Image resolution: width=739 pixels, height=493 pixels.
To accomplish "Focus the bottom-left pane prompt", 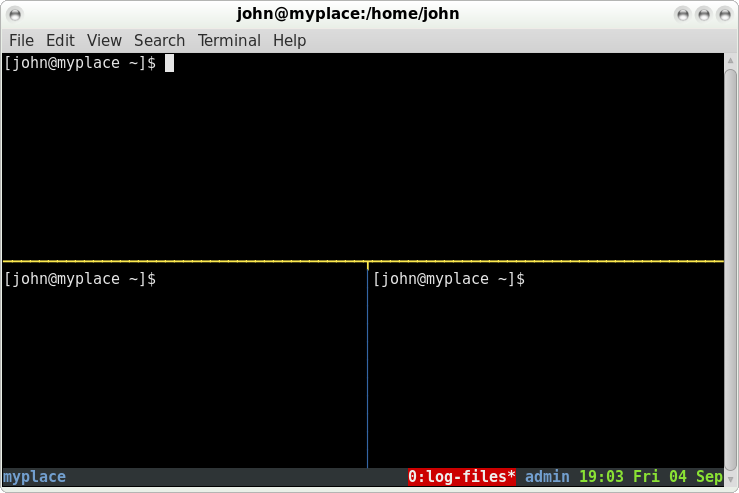I will pyautogui.click(x=80, y=279).
